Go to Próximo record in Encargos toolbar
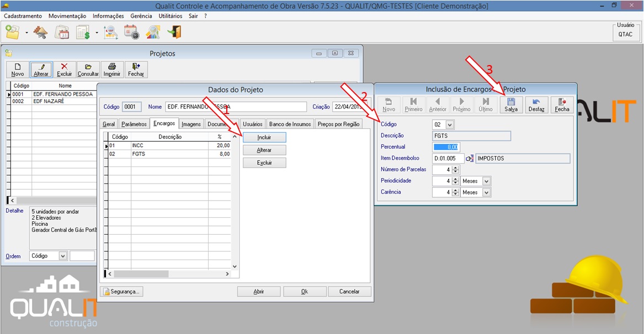The image size is (644, 334). click(x=462, y=105)
